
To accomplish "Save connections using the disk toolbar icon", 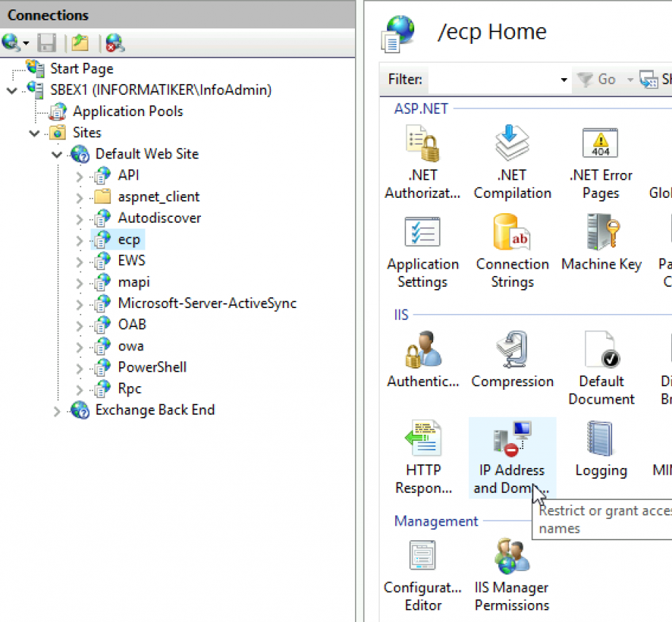I will pyautogui.click(x=46, y=43).
